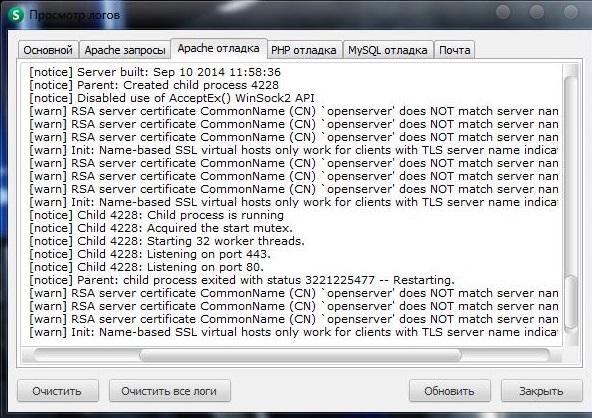
Task: Click the 'Parent: Created child process 4228' line
Action: click(x=154, y=85)
